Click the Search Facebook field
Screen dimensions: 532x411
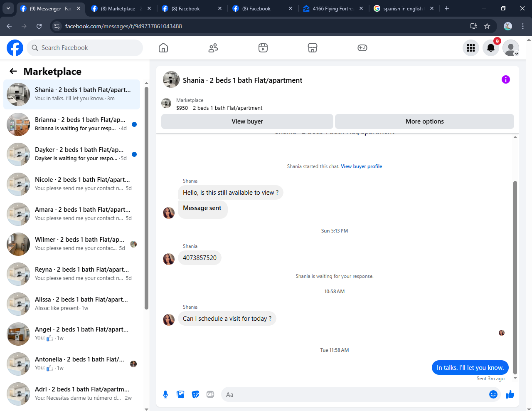click(85, 48)
